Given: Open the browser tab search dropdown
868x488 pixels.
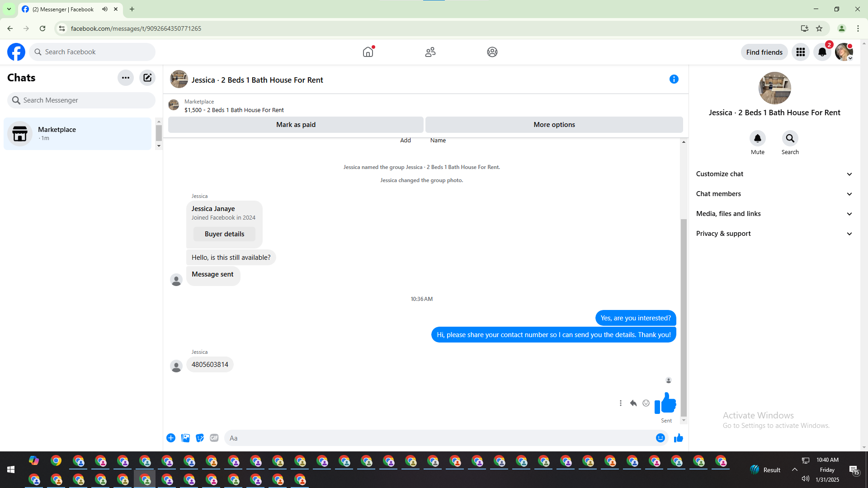Looking at the screenshot, I should [9, 9].
